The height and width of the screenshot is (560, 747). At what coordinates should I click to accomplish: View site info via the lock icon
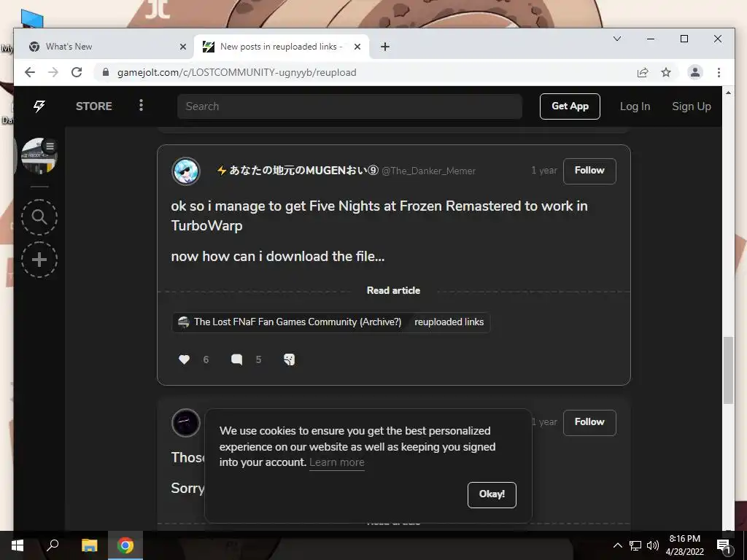click(106, 72)
